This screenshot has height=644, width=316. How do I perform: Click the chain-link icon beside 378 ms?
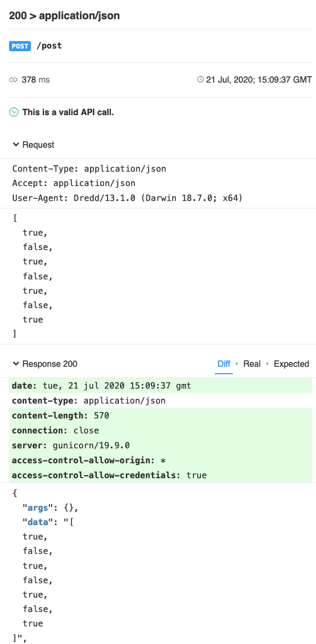[12, 79]
